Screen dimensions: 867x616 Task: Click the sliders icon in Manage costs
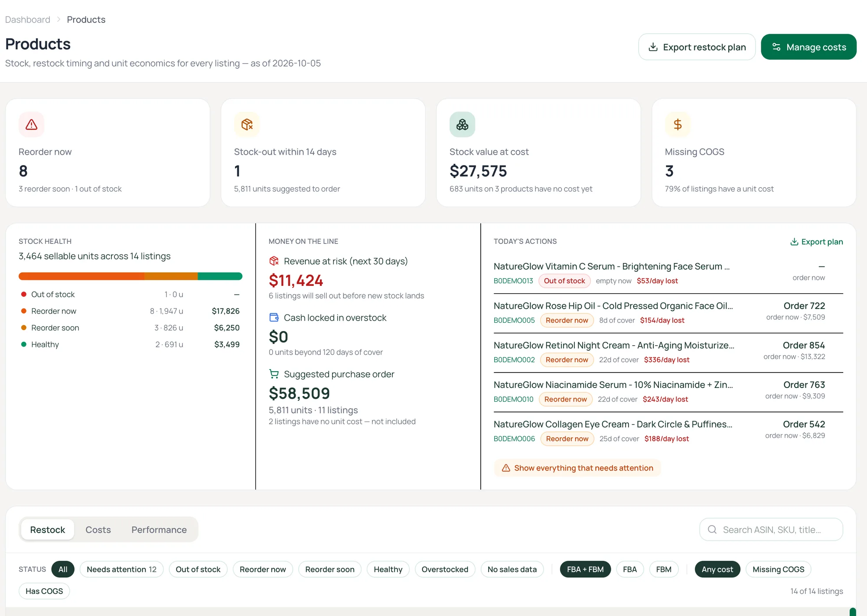point(776,47)
